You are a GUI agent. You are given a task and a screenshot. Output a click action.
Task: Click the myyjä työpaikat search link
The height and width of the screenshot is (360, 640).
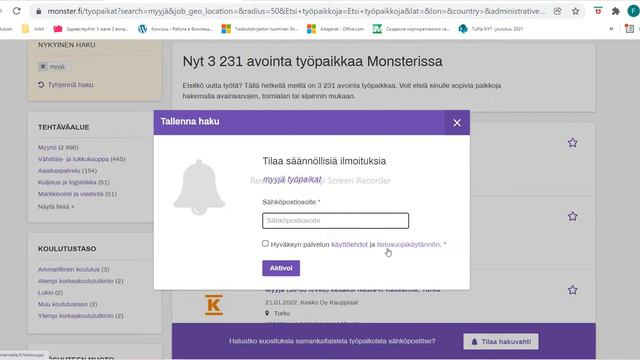click(292, 180)
